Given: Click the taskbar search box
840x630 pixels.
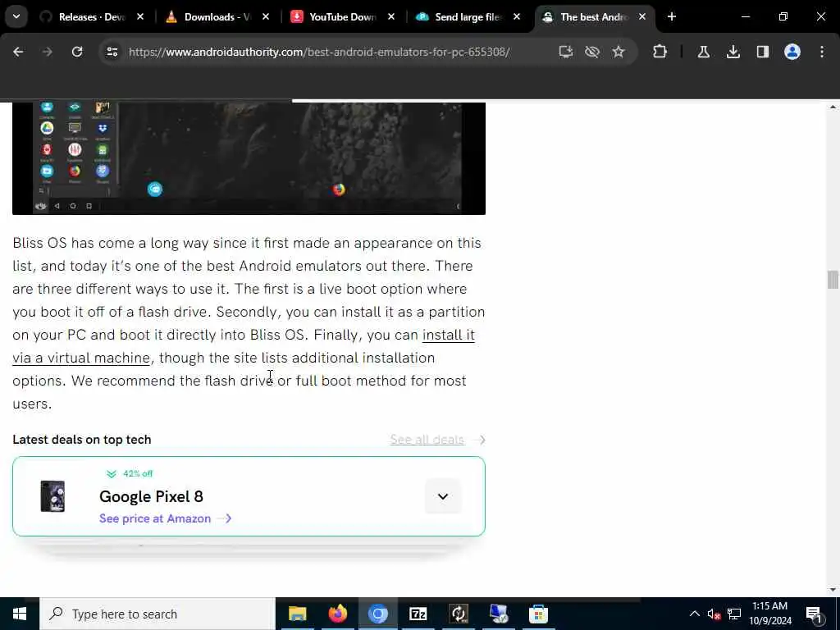Looking at the screenshot, I should [157, 614].
